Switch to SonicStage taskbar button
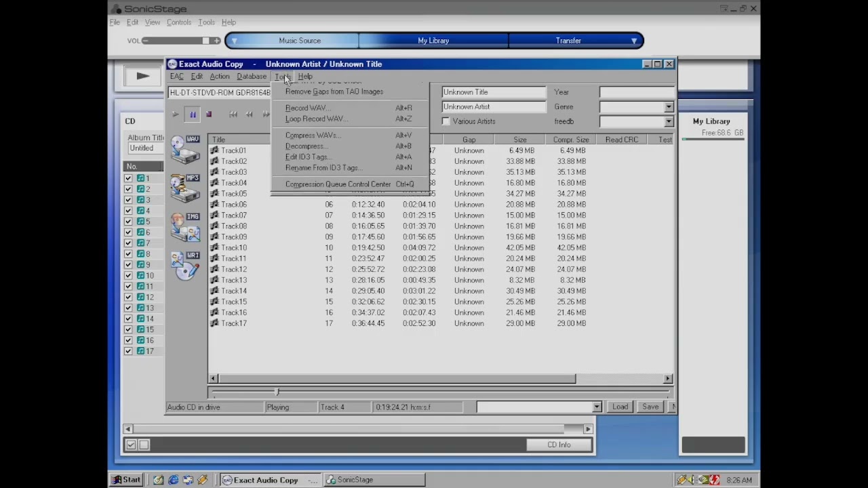868x488 pixels. coord(374,480)
